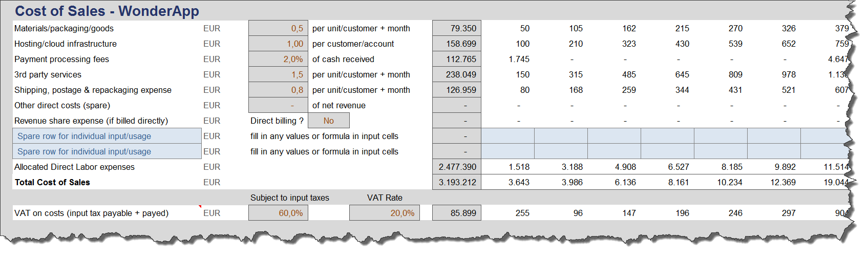Select Payment processing total 112.765
This screenshot has width=868, height=255.
[457, 59]
